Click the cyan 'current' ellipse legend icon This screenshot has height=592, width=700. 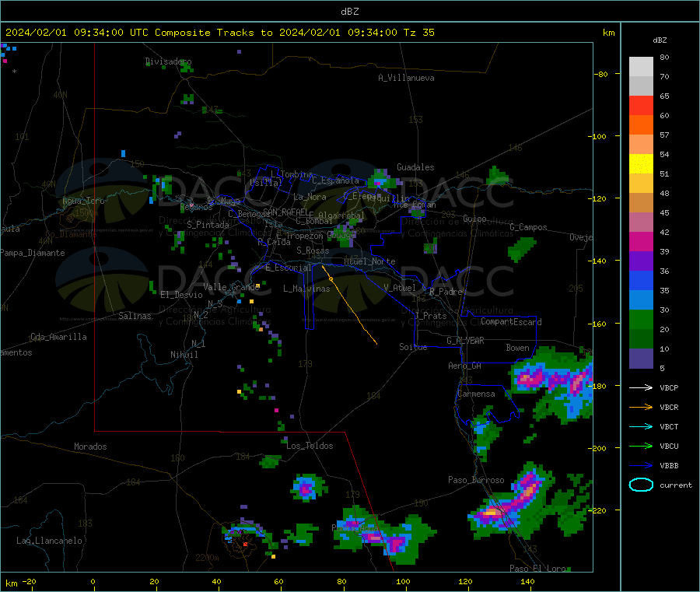[x=641, y=485]
